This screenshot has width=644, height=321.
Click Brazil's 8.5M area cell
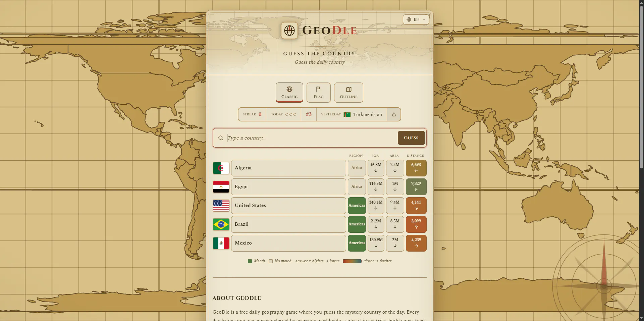pos(395,224)
